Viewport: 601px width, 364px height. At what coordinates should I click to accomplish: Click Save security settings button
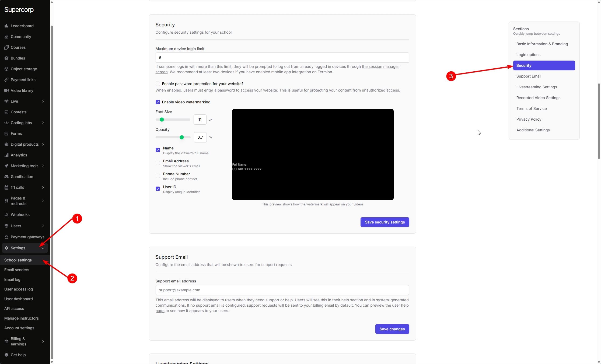pyautogui.click(x=385, y=222)
